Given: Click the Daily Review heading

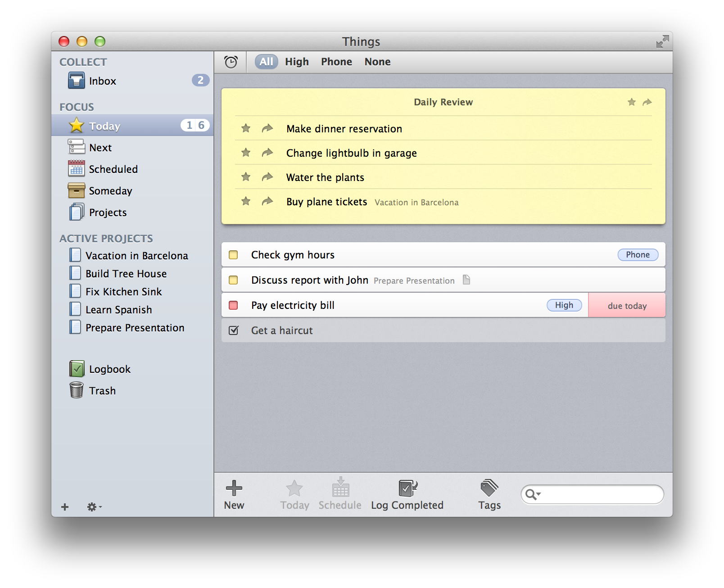Looking at the screenshot, I should [x=443, y=102].
